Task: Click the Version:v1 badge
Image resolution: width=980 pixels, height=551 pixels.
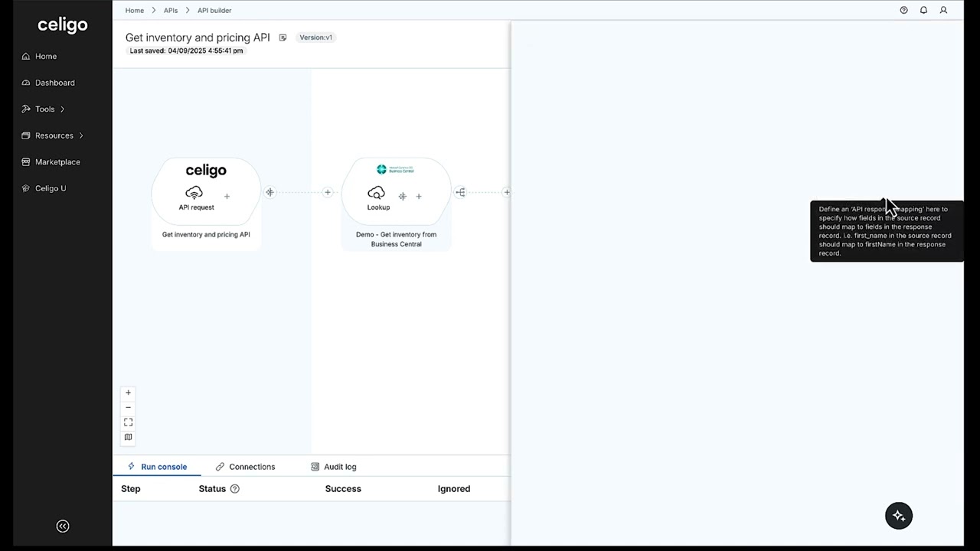Action: (315, 37)
